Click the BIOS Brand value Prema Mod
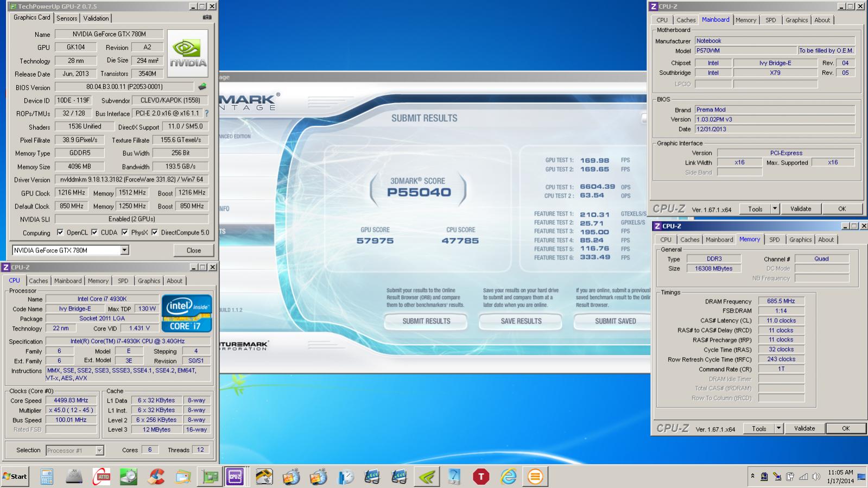This screenshot has height=488, width=868. point(775,110)
